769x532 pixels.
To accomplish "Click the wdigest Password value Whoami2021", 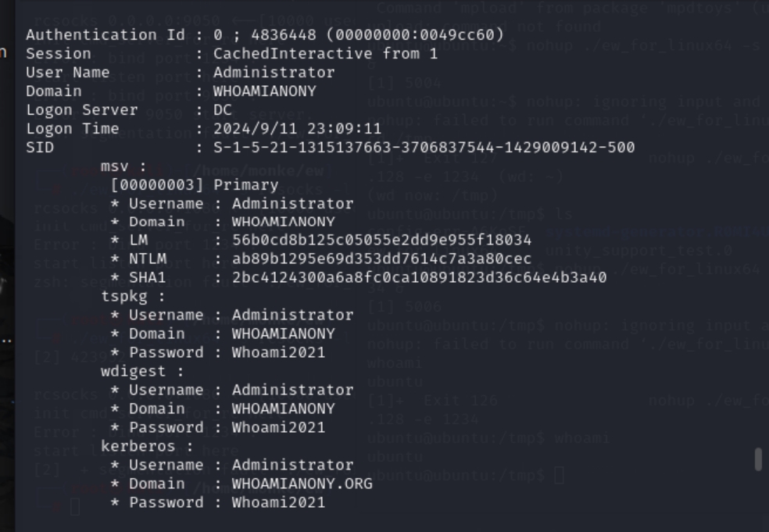I will pos(278,427).
